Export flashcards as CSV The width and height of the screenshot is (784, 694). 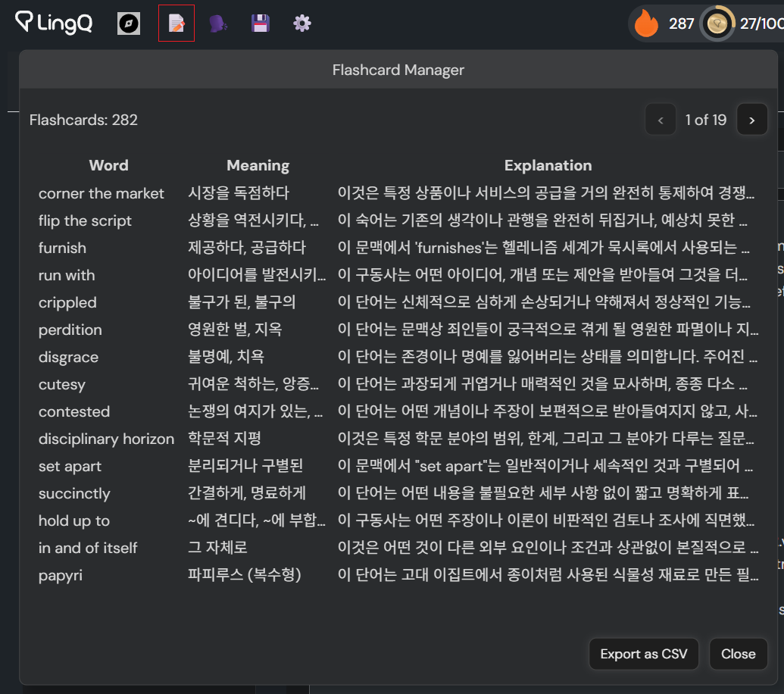point(644,654)
